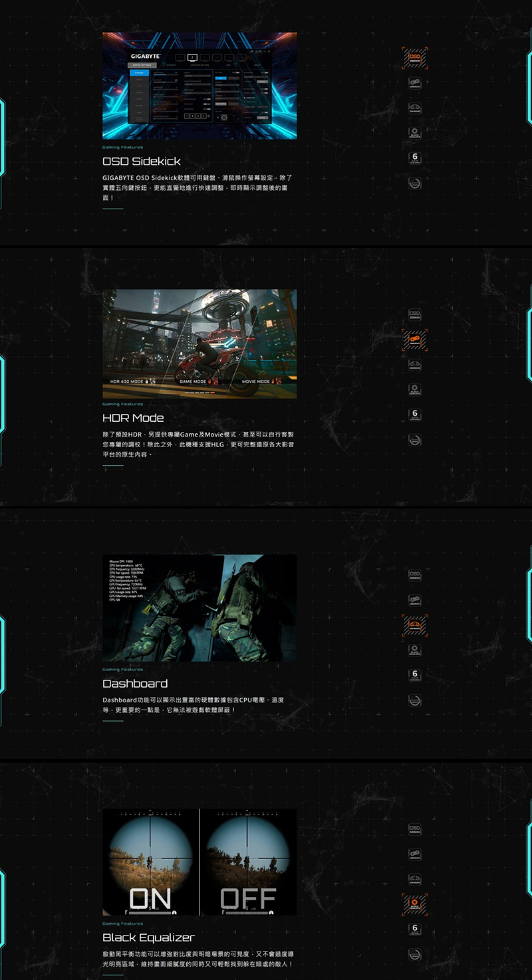This screenshot has width=532, height=980.
Task: Click "Gaming Features" label above Black Equalizer heading
Action: 122,924
